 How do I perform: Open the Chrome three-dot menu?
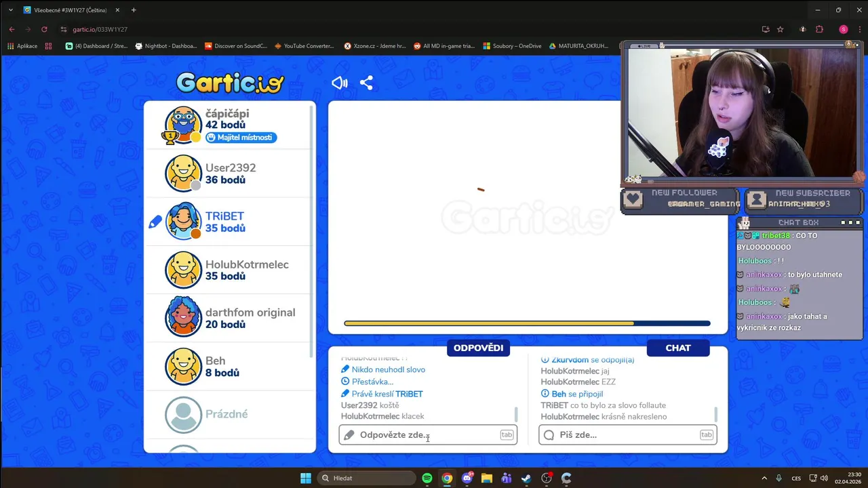point(859,29)
